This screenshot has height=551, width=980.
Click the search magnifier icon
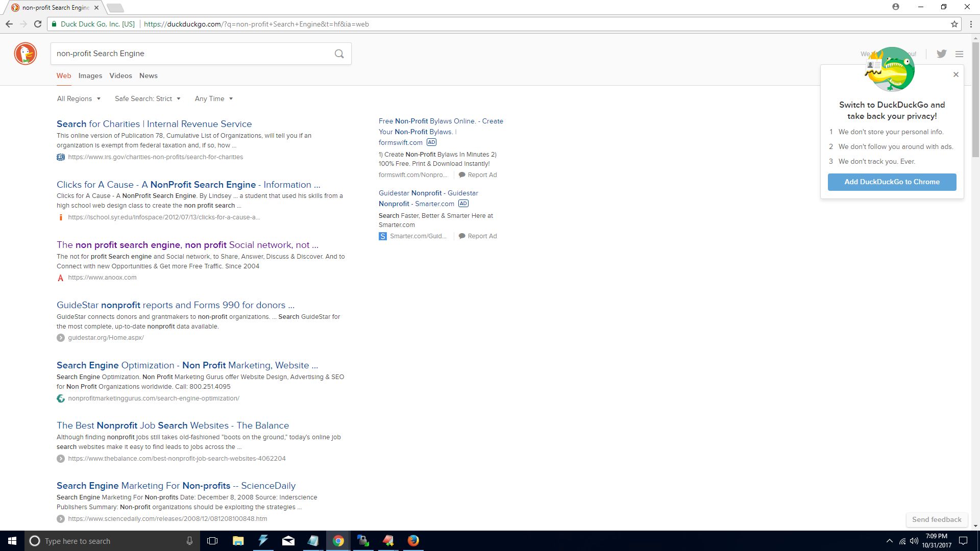pos(339,54)
